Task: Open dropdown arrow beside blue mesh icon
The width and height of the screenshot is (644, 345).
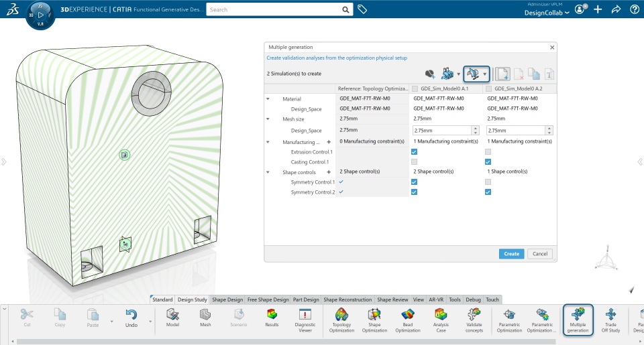Action: point(458,74)
